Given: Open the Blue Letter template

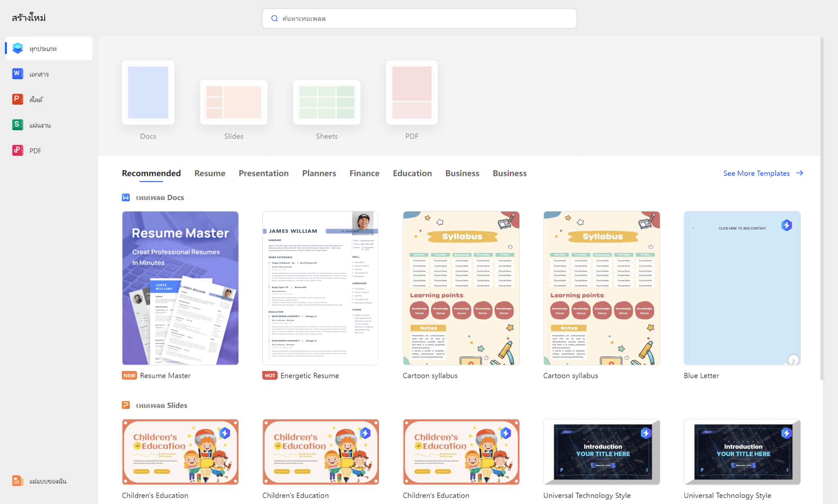Looking at the screenshot, I should coord(742,288).
